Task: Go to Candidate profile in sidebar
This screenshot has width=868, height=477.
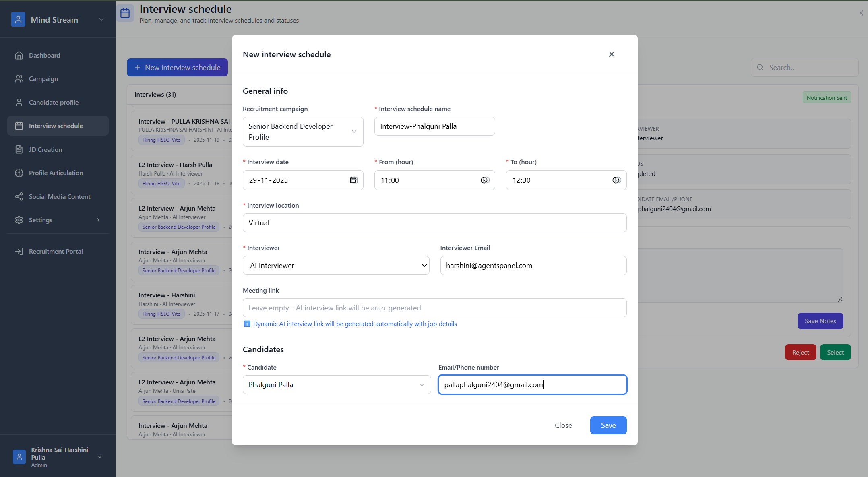Action: (54, 102)
